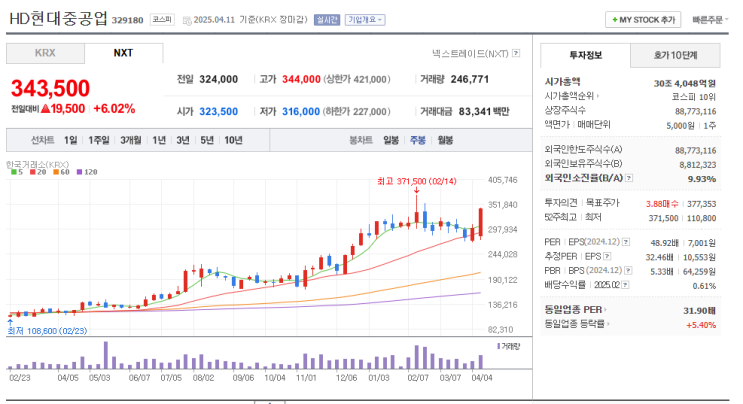Select 주봉 candle chart
The image size is (743, 404).
click(418, 140)
